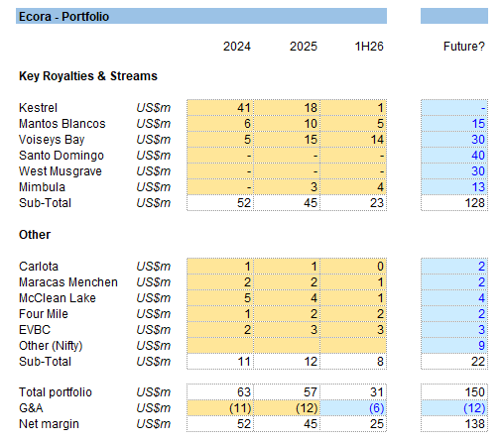Click the Carlota row label

click(x=39, y=267)
